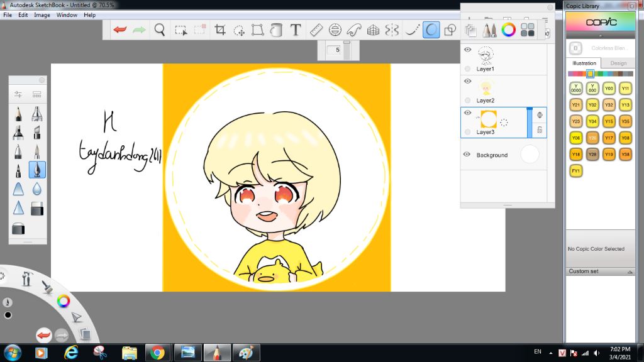Open the Brush Palette toolbar icon

pos(489,30)
